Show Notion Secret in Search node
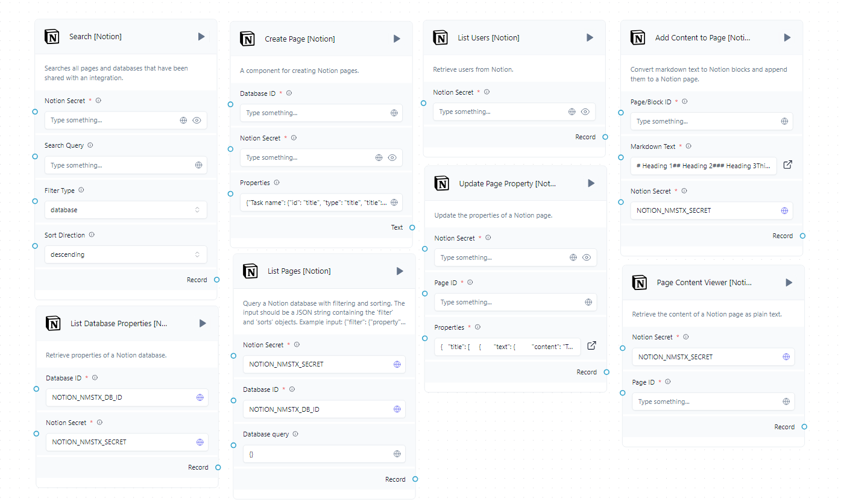This screenshot has width=841, height=504. [x=197, y=120]
